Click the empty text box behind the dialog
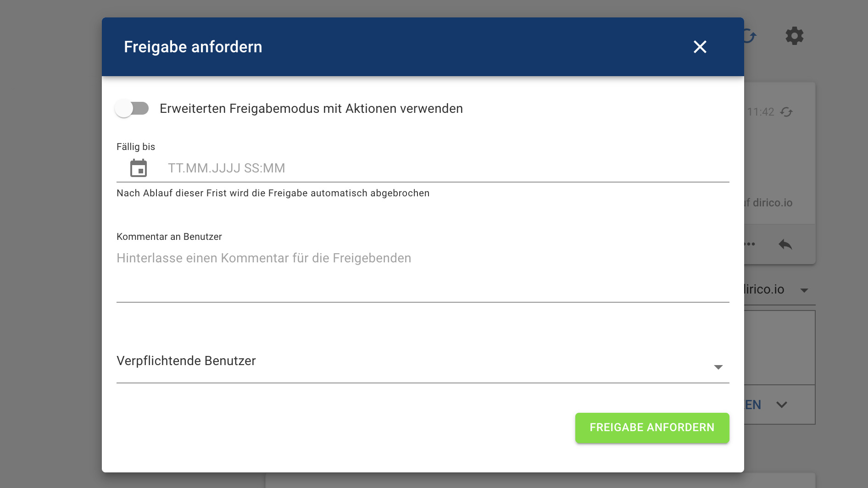 779,348
